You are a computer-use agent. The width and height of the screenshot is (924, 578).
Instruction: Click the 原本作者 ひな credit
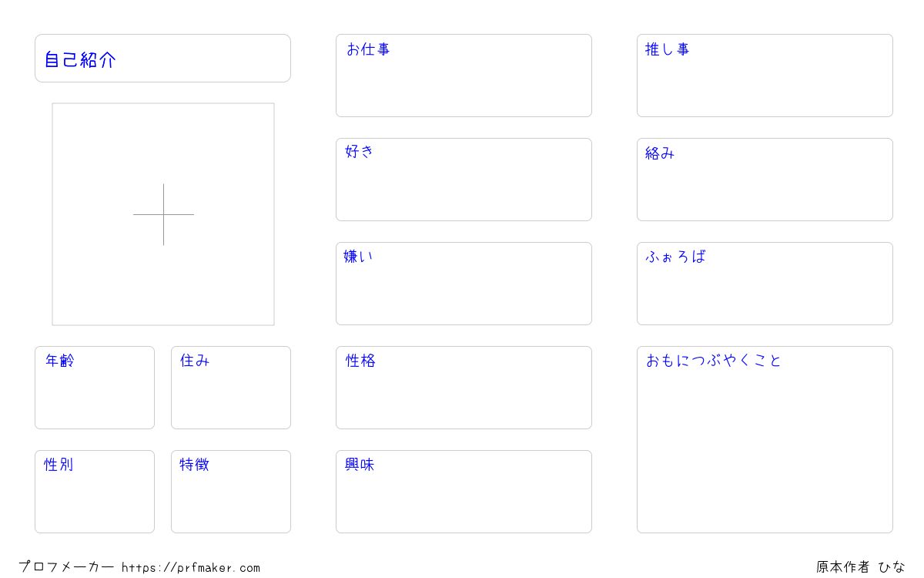click(861, 567)
